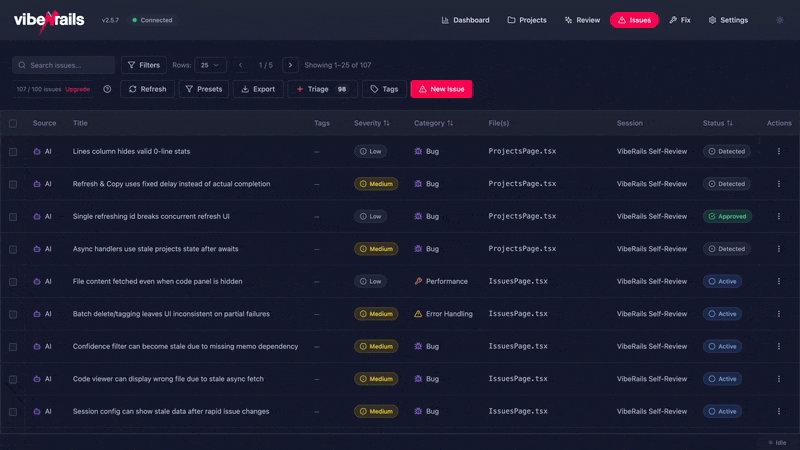Screen dimensions: 800x450
Task: Check the 'Async handlers' row checkbox
Action: click(13, 249)
